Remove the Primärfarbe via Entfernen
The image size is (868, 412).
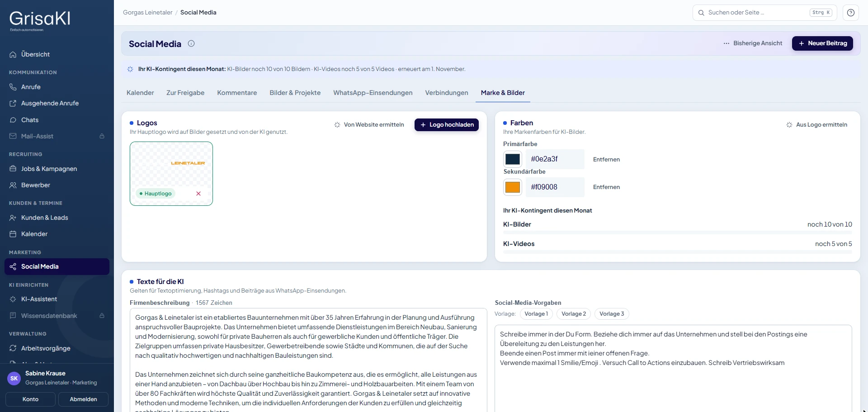tap(606, 160)
